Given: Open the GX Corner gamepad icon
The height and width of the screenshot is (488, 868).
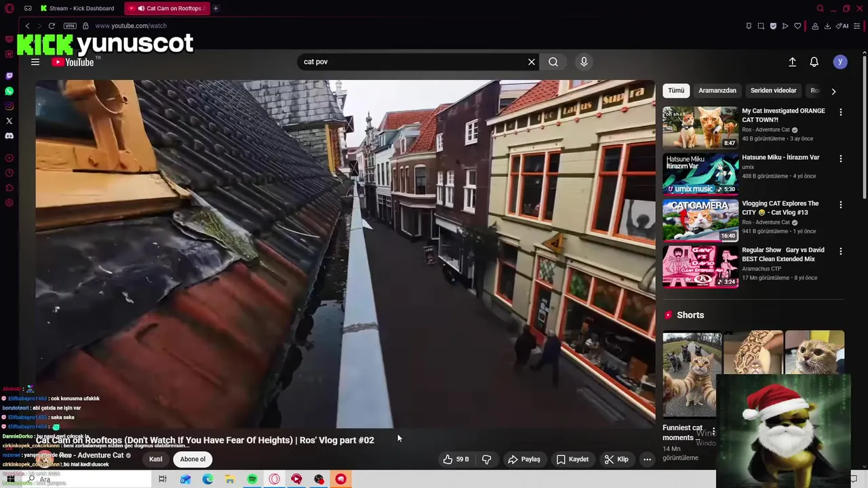Looking at the screenshot, I should coord(28,8).
